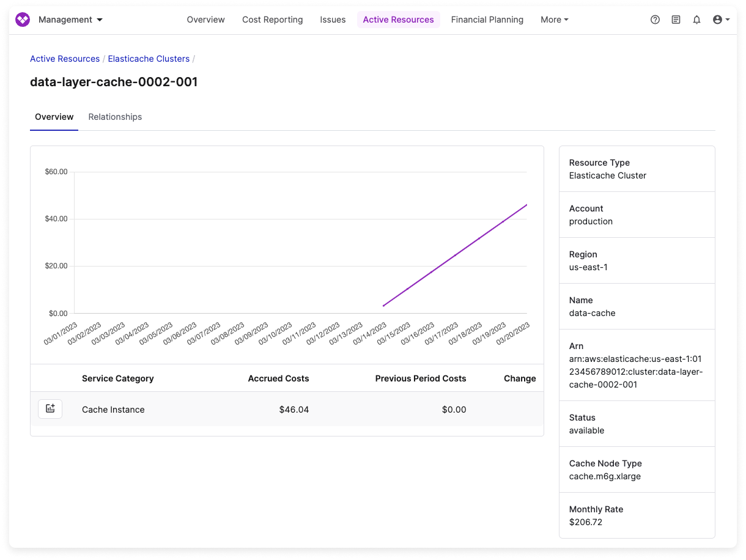Select the Overview tab under the title
This screenshot has width=746, height=560.
(x=54, y=117)
